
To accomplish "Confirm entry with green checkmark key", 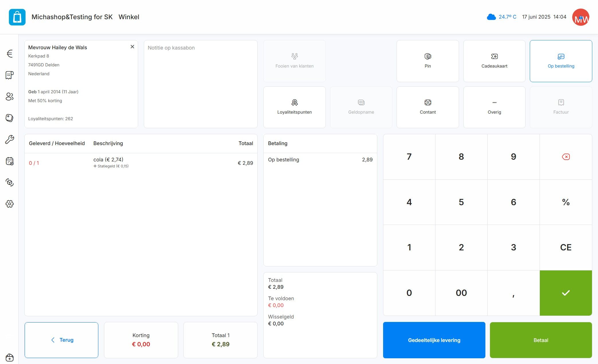I will [x=566, y=293].
